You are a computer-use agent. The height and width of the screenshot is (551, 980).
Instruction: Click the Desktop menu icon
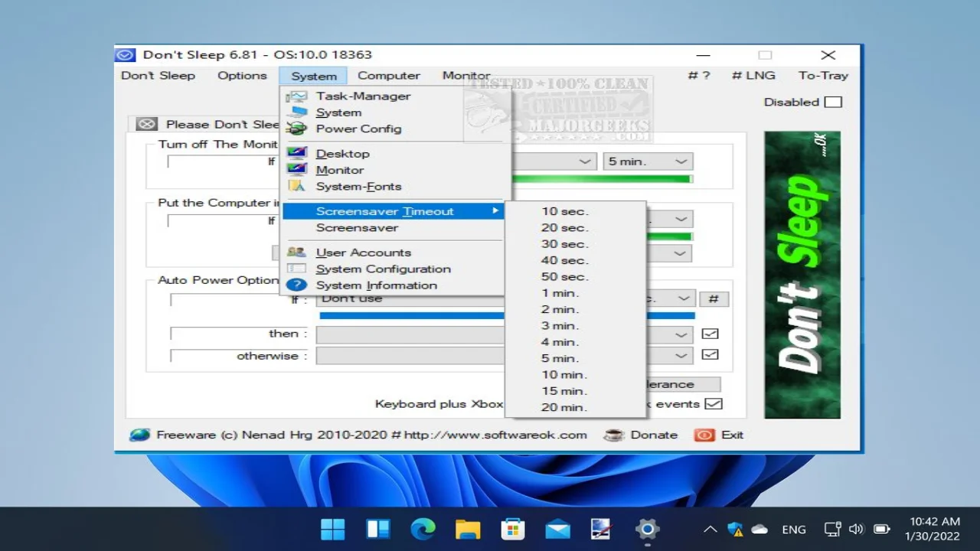pos(297,154)
